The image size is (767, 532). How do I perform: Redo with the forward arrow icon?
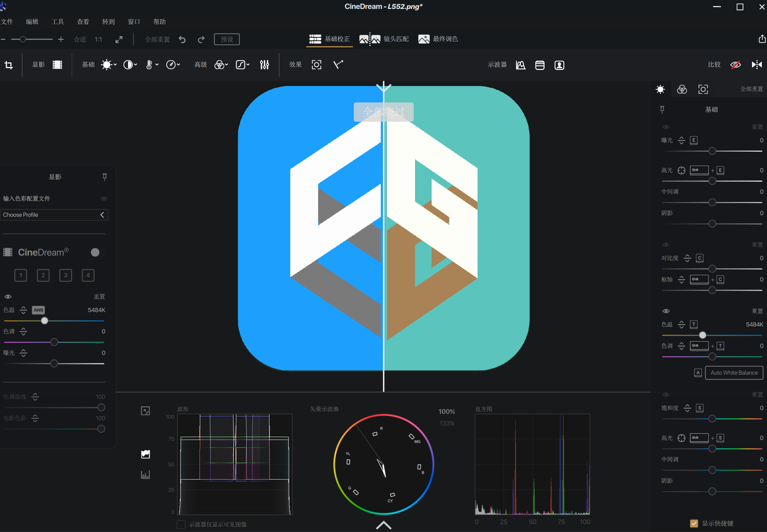click(x=201, y=39)
